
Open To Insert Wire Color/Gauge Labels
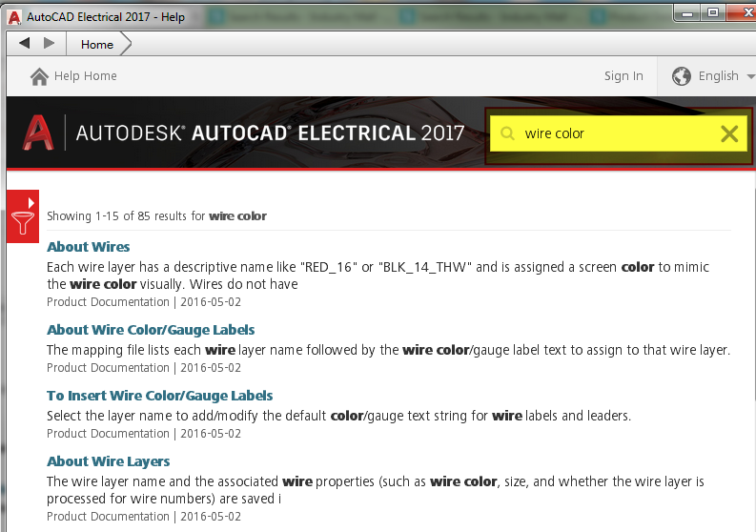tap(159, 396)
